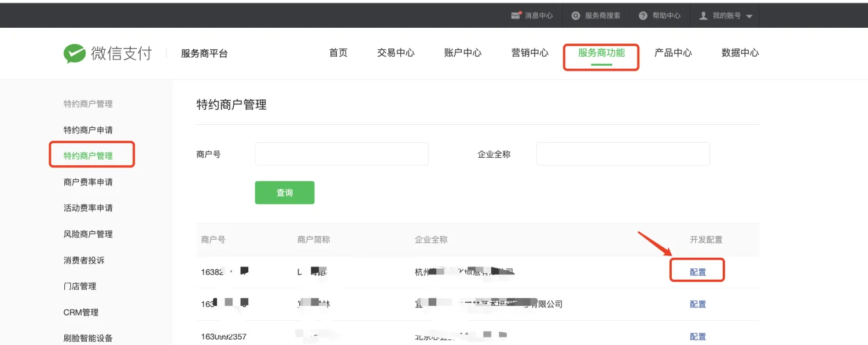
Task: Select 消费者投诉 in the sidebar
Action: point(84,260)
